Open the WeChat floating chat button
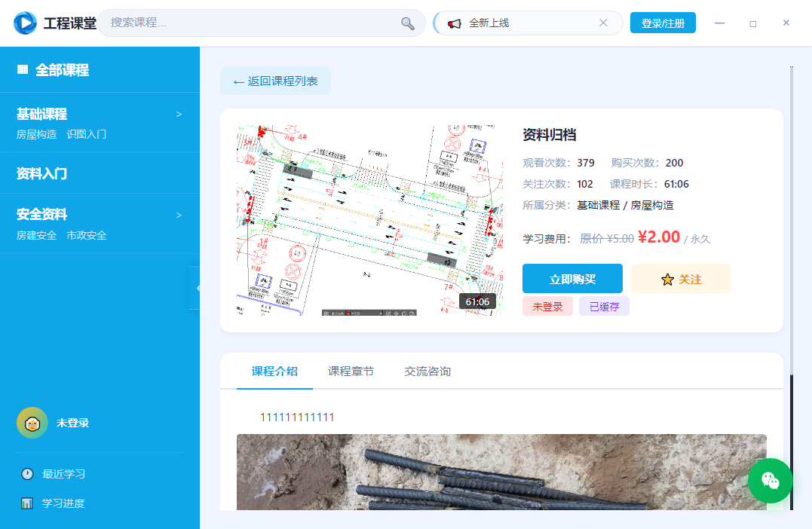Viewport: 812px width, 529px height. click(x=770, y=480)
